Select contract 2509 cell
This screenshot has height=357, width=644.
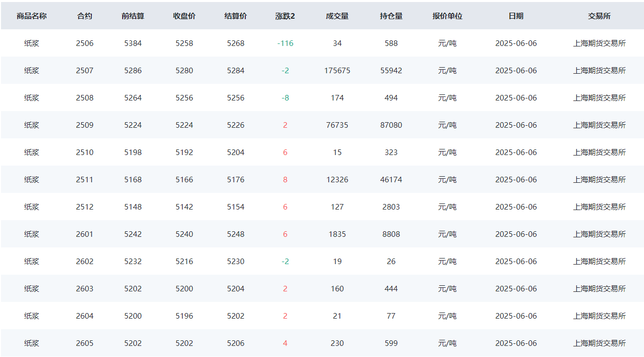(85, 125)
